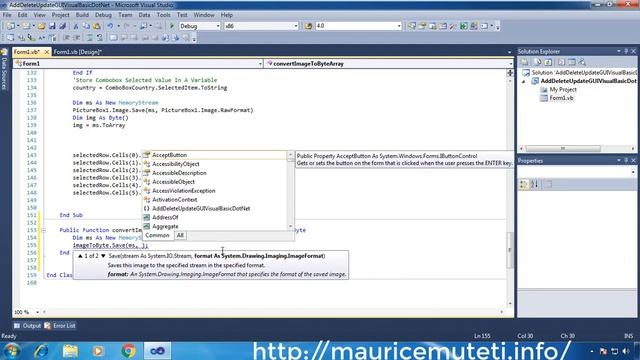
Task: Undo last action with Undo icon
Action: 110,26
